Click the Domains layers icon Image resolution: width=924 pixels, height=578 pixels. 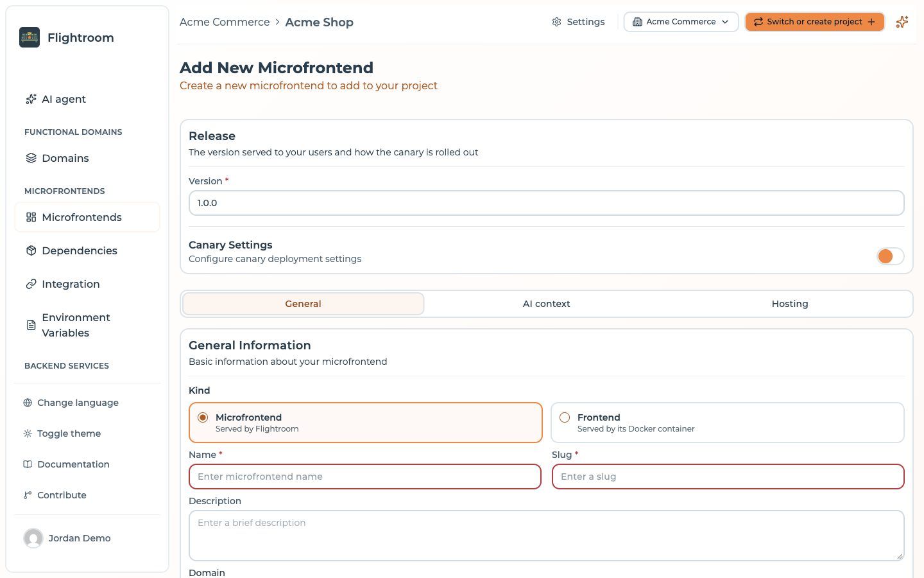[x=31, y=158]
